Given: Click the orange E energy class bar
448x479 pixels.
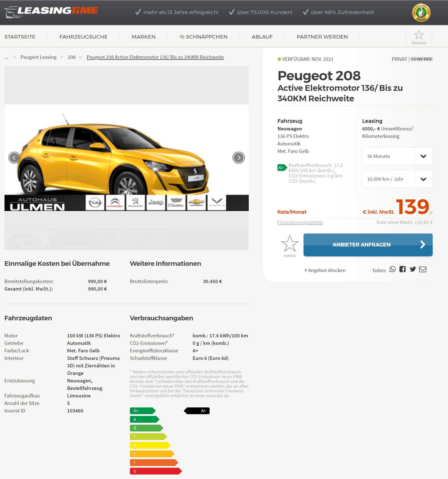Looking at the screenshot, I should point(152,454).
